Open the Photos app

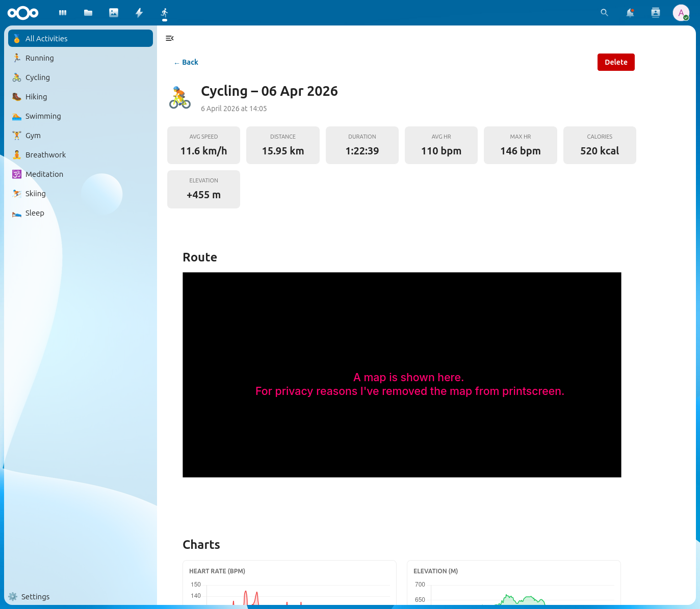point(113,13)
